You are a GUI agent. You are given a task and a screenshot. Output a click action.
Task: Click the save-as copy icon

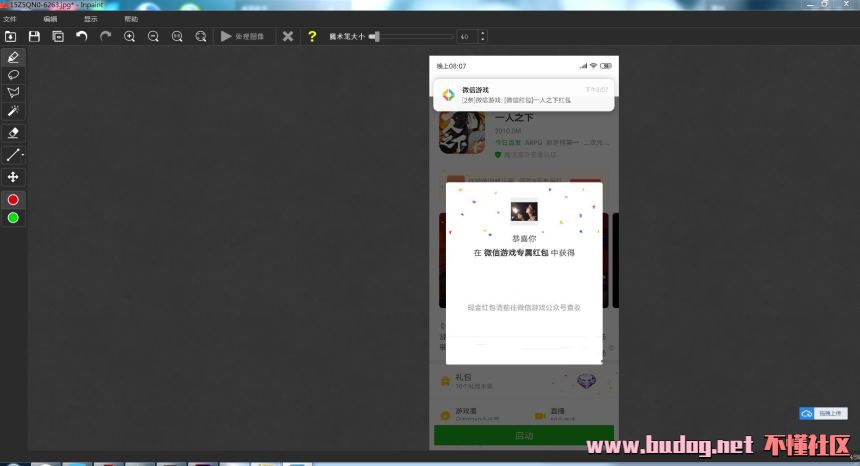pos(58,37)
